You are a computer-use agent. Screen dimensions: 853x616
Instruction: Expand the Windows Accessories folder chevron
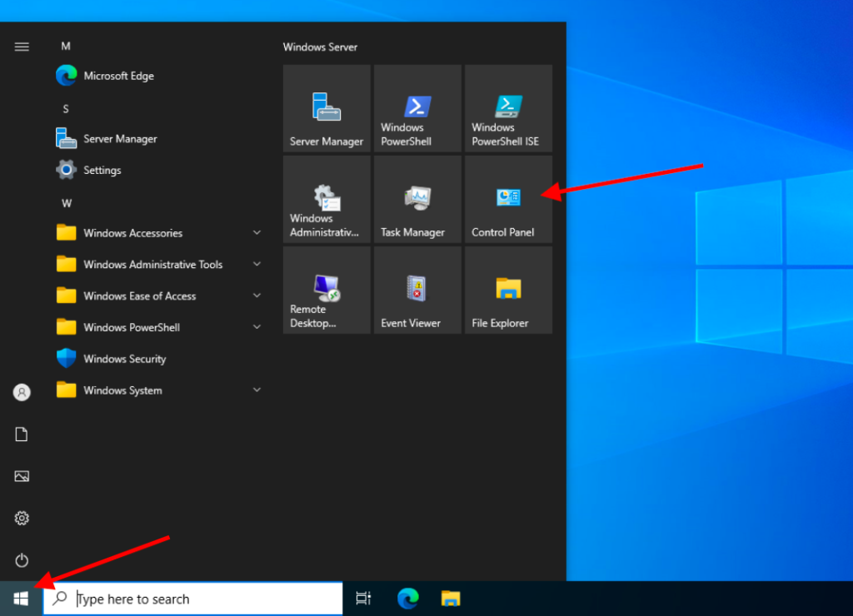tap(257, 233)
